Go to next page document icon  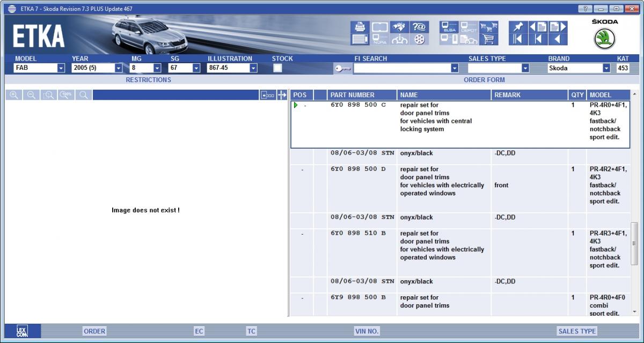[x=558, y=27]
